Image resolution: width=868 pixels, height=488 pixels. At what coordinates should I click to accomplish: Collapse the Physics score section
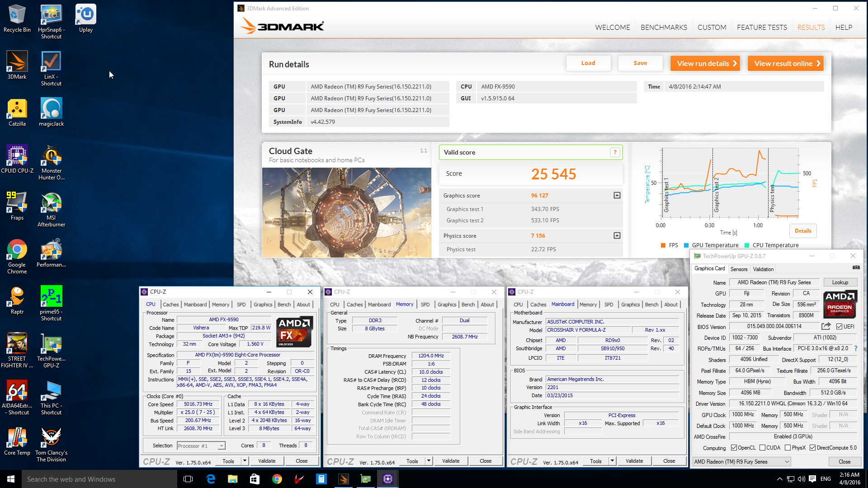(x=617, y=235)
